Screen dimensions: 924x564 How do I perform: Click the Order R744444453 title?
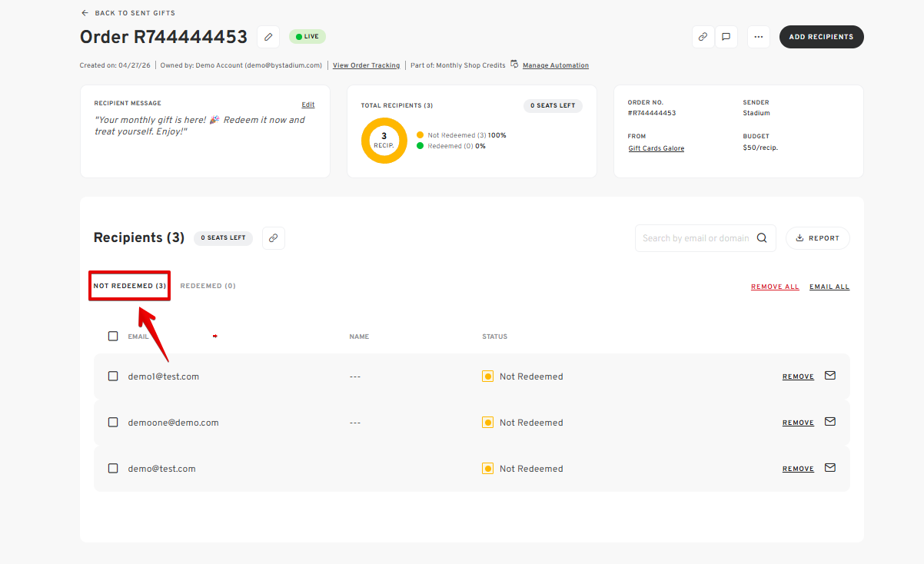click(x=164, y=37)
